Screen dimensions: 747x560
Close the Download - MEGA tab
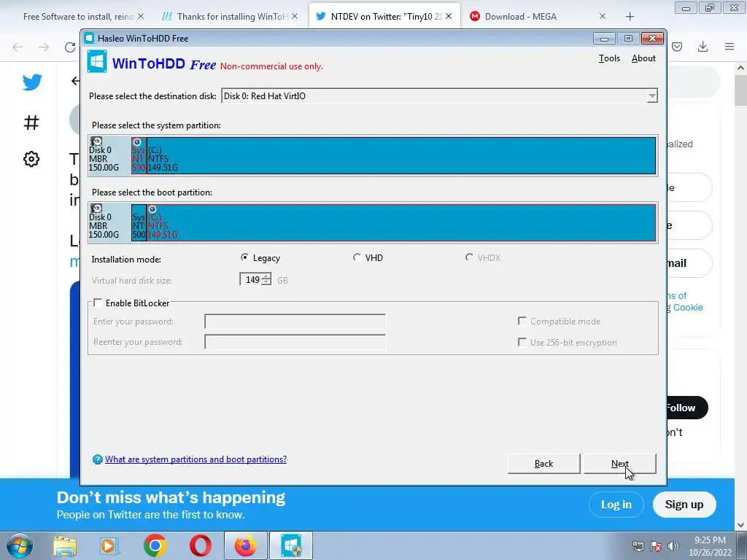[602, 16]
